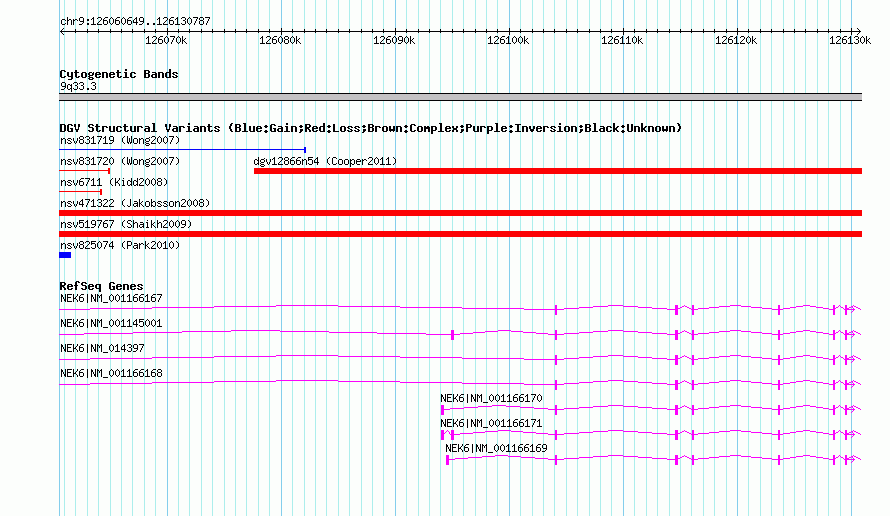This screenshot has height=516, width=890.
Task: Click the 126130k ruler tick label
Action: pos(850,40)
